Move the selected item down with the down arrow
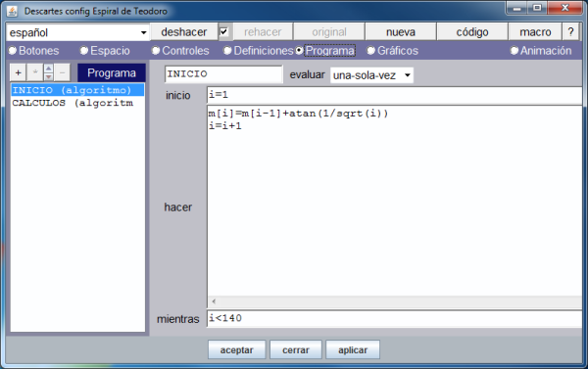This screenshot has width=588, height=369. pyautogui.click(x=48, y=76)
